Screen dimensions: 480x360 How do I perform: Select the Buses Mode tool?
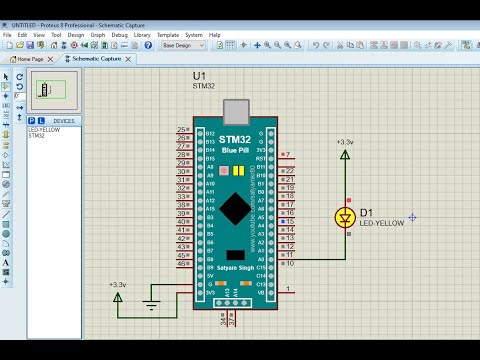coord(6,125)
